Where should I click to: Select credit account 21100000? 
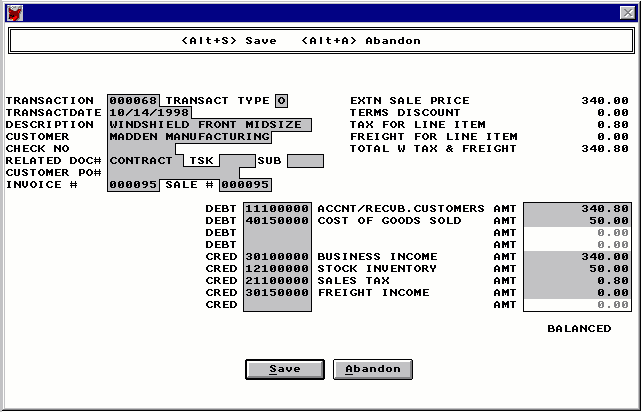tap(277, 281)
